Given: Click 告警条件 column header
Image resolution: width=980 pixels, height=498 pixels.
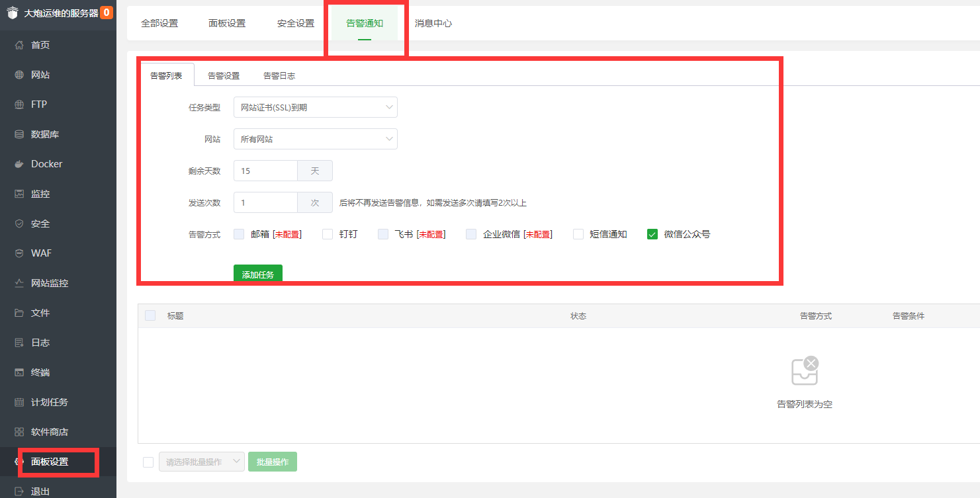Looking at the screenshot, I should [909, 316].
